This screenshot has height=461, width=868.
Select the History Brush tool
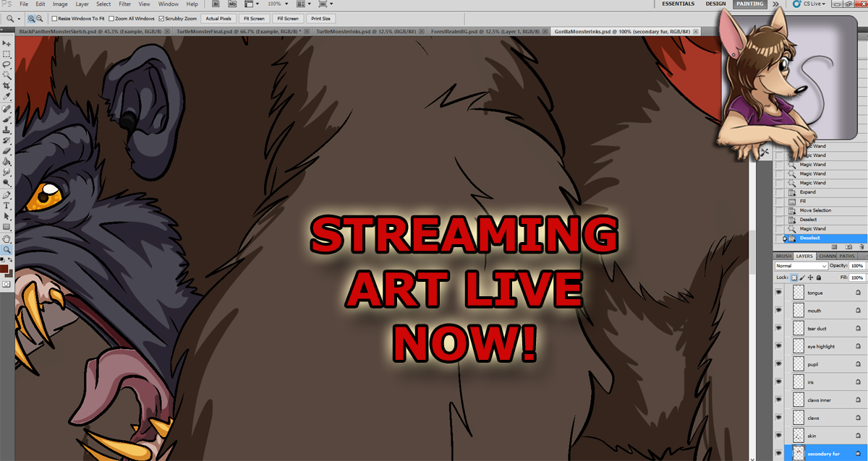tap(7, 140)
